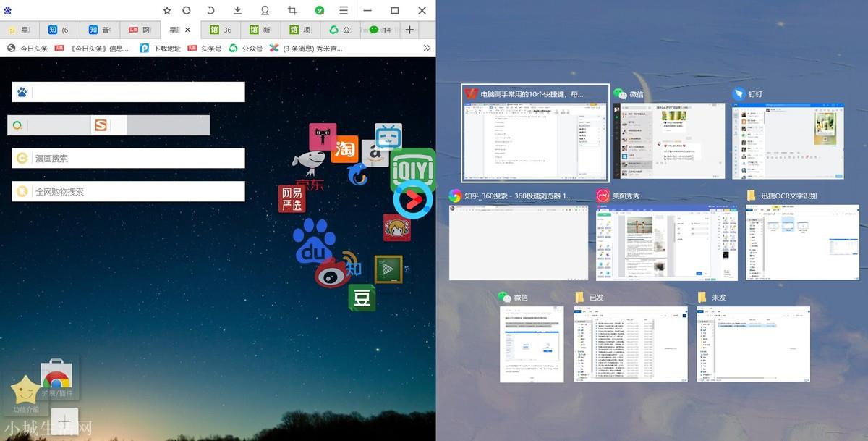Select the 钉钉 window thumbnail
Viewport: 868px width, 441px height.
(x=789, y=134)
